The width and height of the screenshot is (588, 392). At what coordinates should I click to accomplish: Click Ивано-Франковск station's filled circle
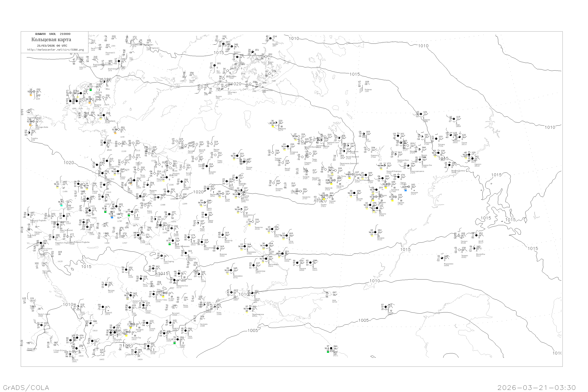coord(173,241)
